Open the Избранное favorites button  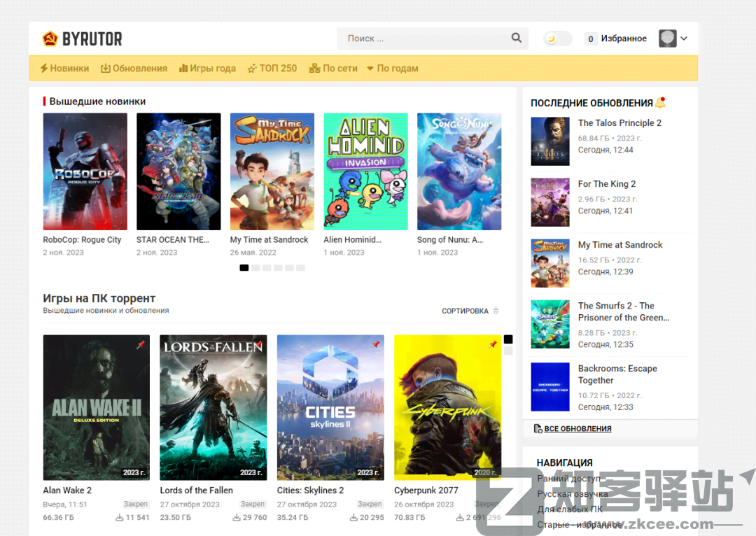[x=616, y=38]
